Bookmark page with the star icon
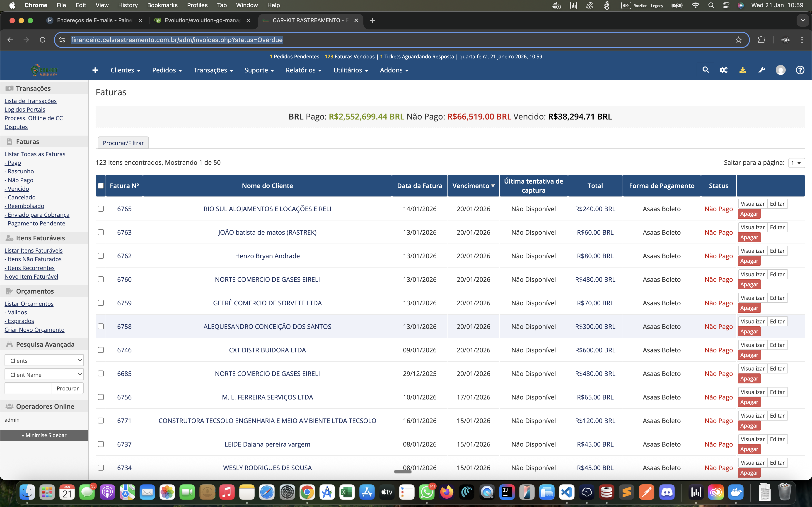Viewport: 812px width, 507px height. (x=738, y=40)
